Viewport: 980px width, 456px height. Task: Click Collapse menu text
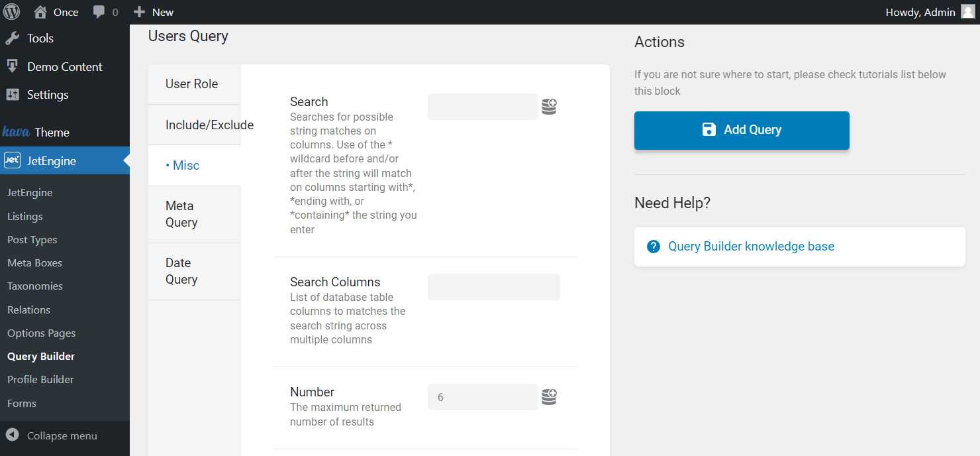[x=62, y=435]
